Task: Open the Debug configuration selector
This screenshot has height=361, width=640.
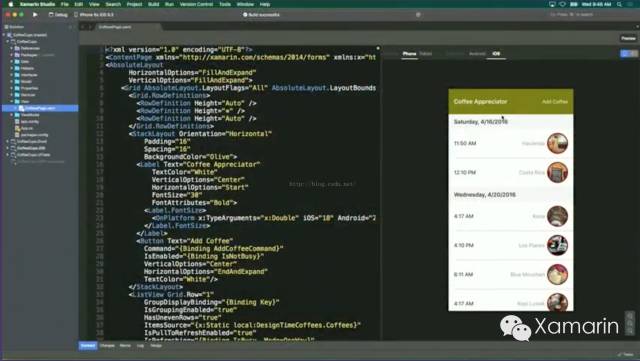Action: 58,15
